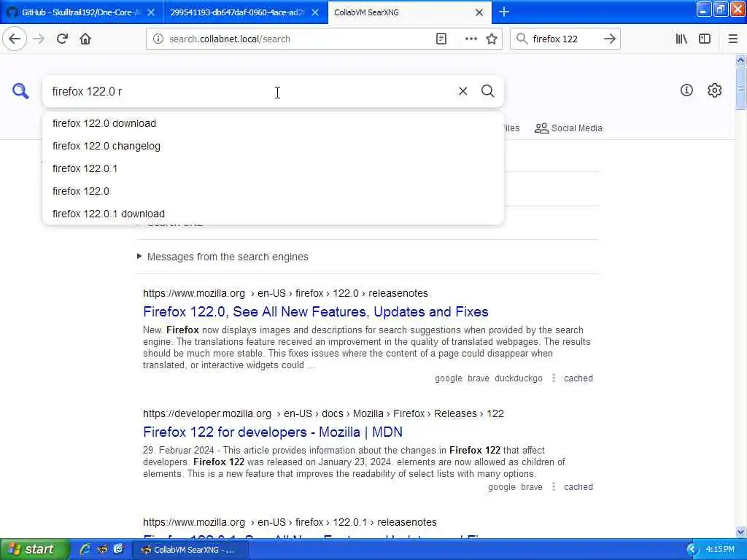This screenshot has height=560, width=747.
Task: Run the search with the magnifier button
Action: pyautogui.click(x=487, y=91)
